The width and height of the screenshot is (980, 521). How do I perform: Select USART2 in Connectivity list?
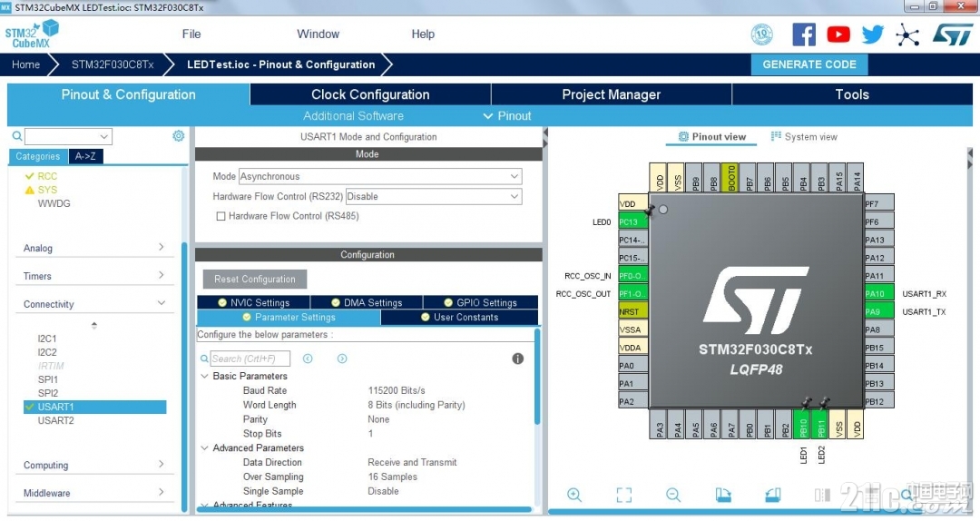coord(55,420)
